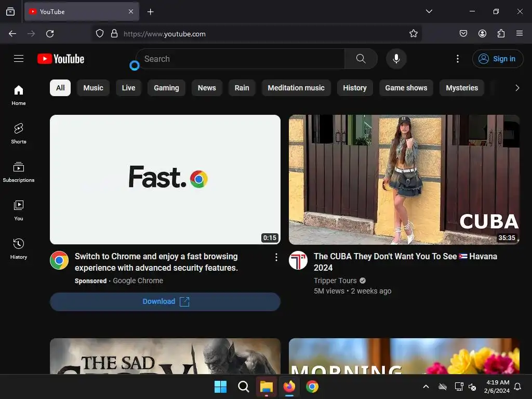The width and height of the screenshot is (532, 399).
Task: Select the News filter chip
Action: pyautogui.click(x=207, y=88)
